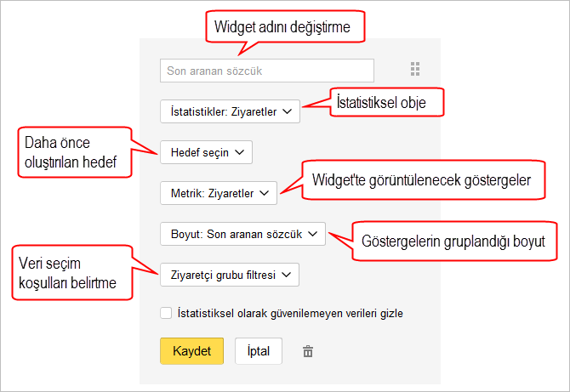Click chevron arrow on İstatistikler: Ziyaretler
Image resolution: width=570 pixels, height=392 pixels.
coord(288,111)
